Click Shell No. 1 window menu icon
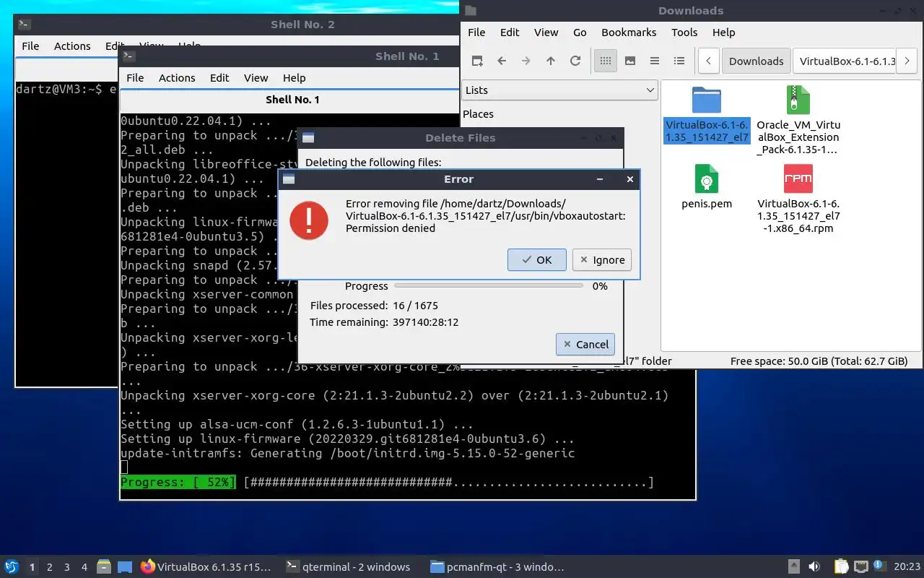 pos(128,56)
